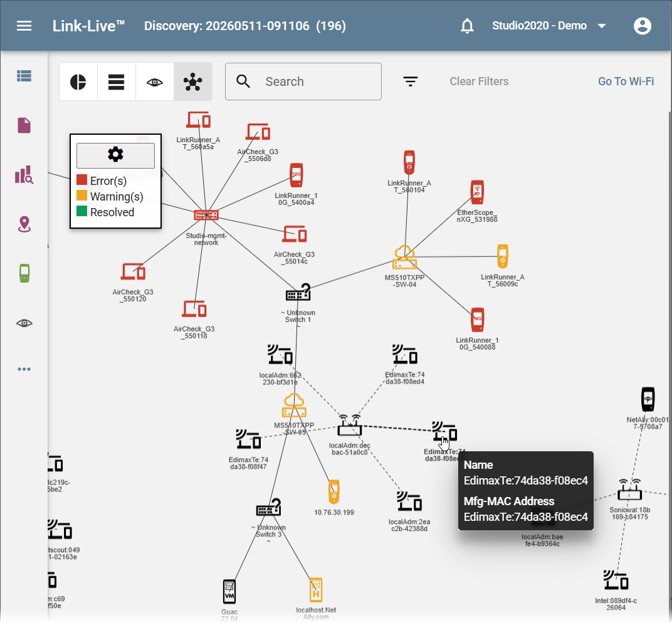Select the EdimaxTe:74da38-f08ec4 hovered client node

[444, 431]
